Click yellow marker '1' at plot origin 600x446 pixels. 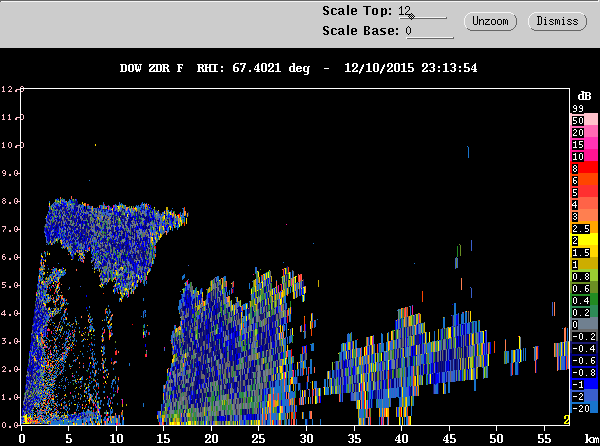[26, 420]
